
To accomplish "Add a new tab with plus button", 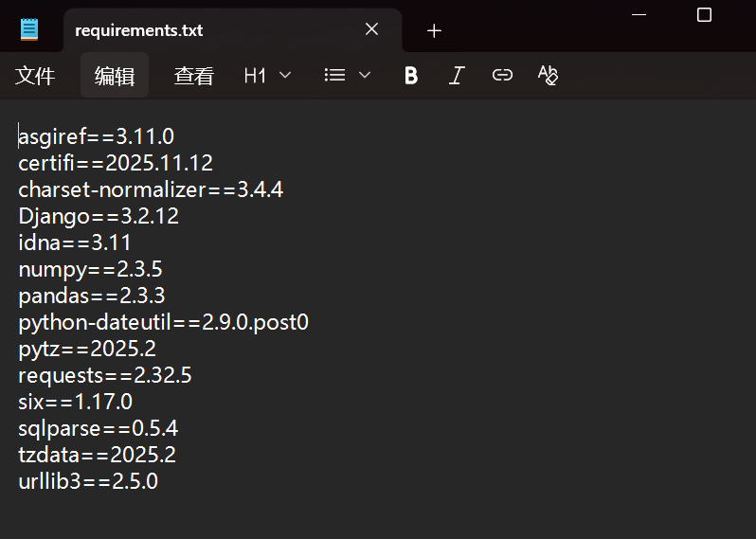I will click(x=434, y=31).
